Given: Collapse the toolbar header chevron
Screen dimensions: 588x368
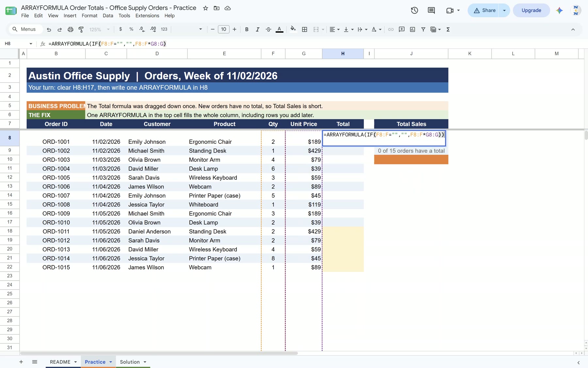Looking at the screenshot, I should tap(573, 29).
